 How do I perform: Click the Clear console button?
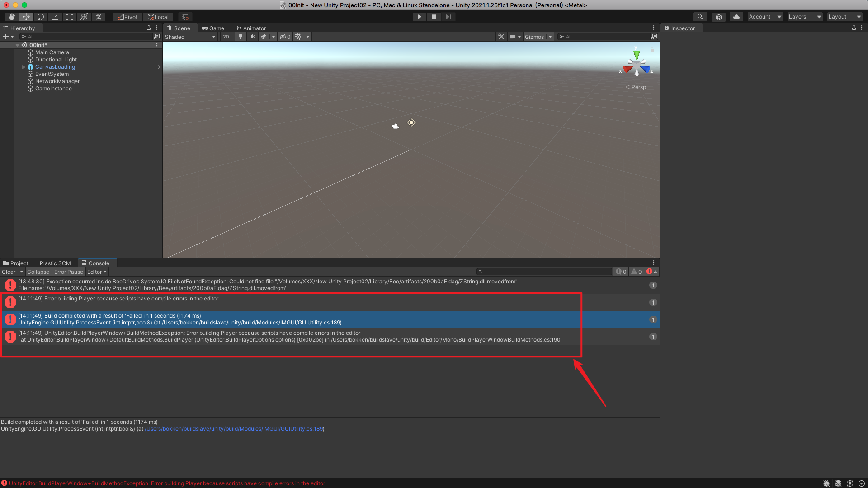coord(9,272)
